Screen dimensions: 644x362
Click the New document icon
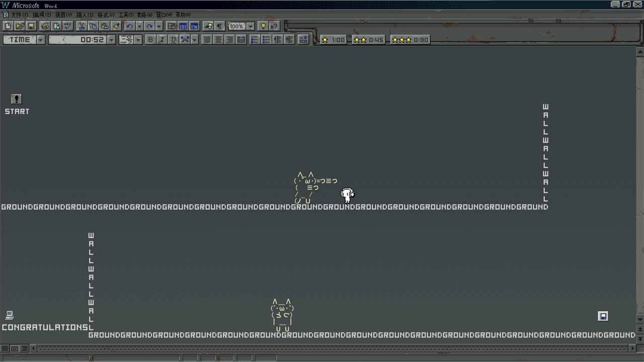[x=8, y=26]
